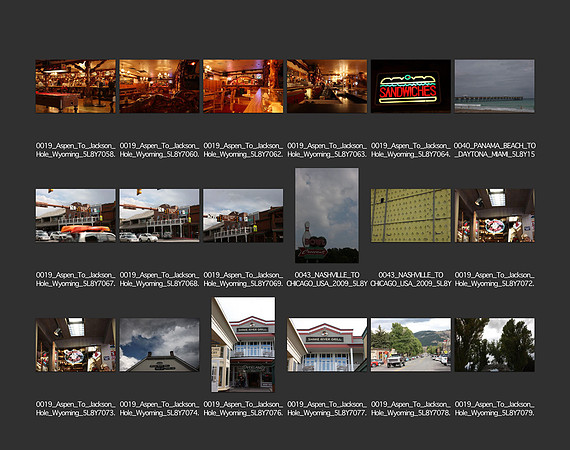Select the caption ending SL8Y7079
This screenshot has width=570, height=450.
point(494,409)
